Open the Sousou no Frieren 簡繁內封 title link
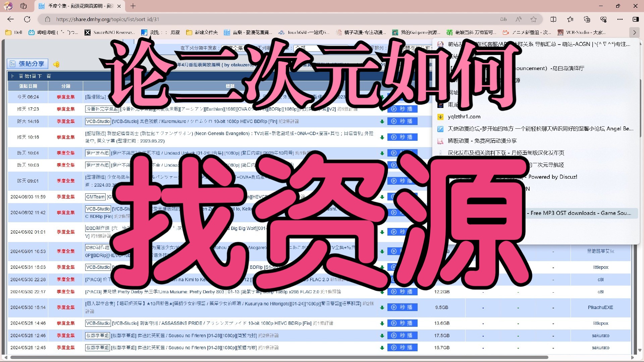Viewport: 644px width, 362px height. click(184, 336)
